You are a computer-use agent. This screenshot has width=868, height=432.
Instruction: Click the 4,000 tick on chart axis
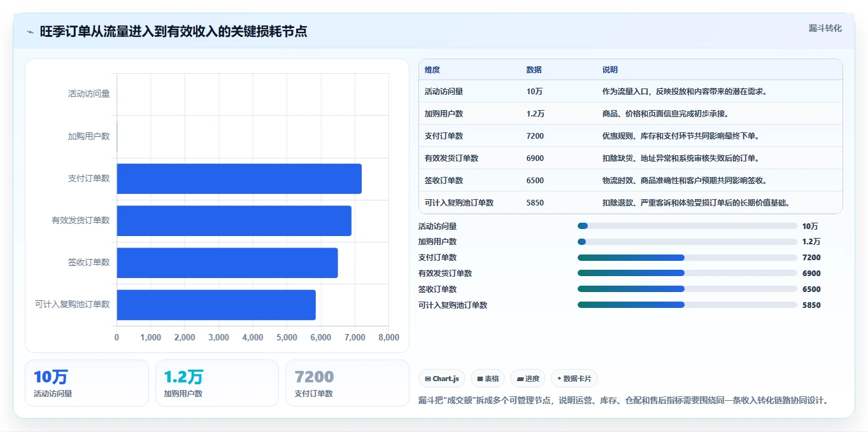[x=253, y=337]
